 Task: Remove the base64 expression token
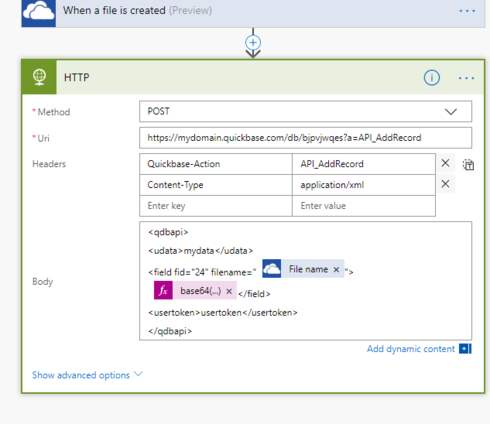[229, 291]
